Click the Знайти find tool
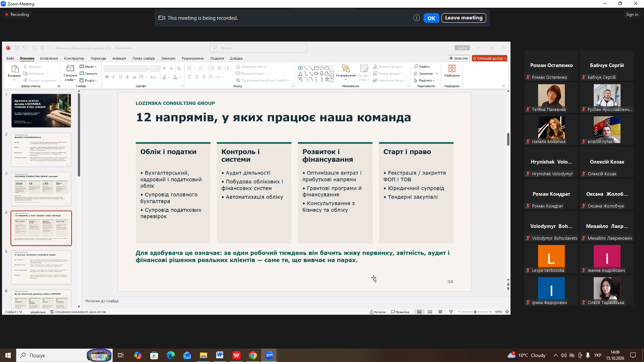The image size is (644, 362). [x=422, y=66]
